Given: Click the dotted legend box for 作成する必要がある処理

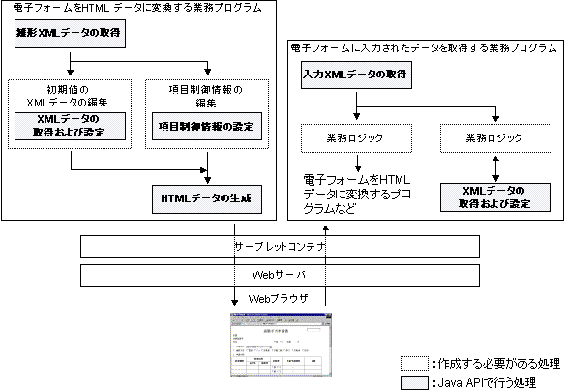Looking at the screenshot, I should (414, 364).
